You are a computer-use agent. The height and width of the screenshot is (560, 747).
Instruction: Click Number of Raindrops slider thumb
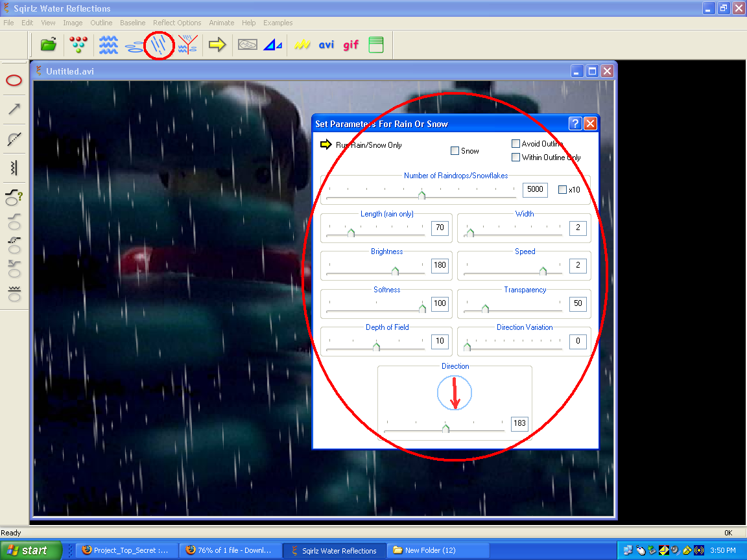[421, 194]
